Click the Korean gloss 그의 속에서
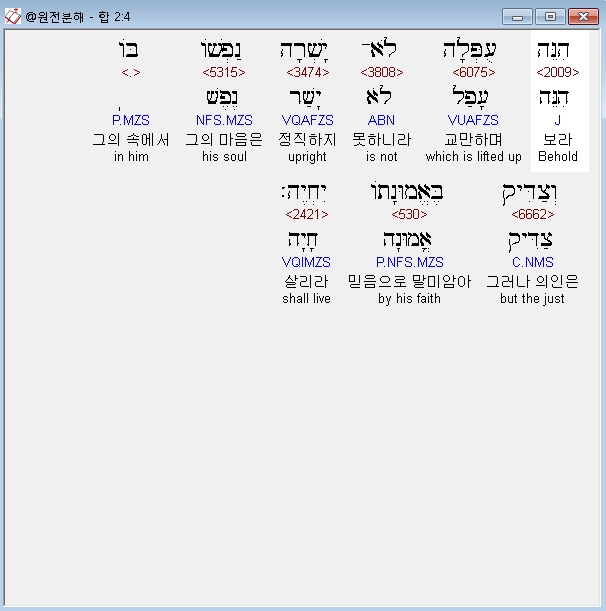 131,140
